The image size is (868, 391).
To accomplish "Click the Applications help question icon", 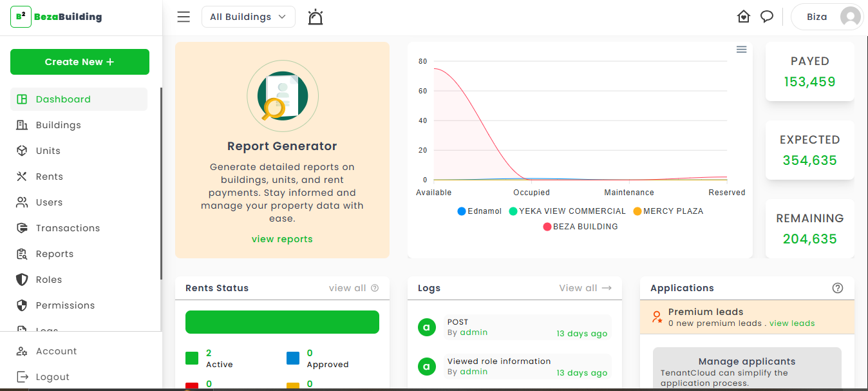I will [838, 288].
